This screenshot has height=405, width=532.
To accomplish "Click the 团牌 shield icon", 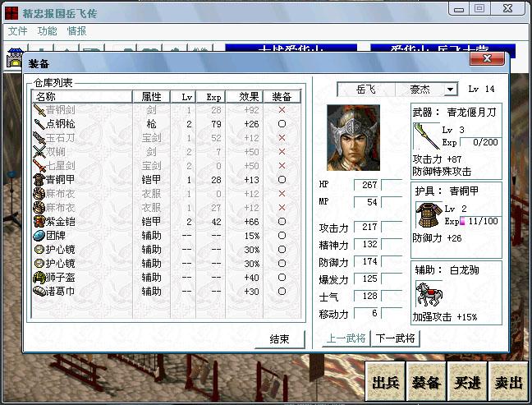I will [x=39, y=236].
